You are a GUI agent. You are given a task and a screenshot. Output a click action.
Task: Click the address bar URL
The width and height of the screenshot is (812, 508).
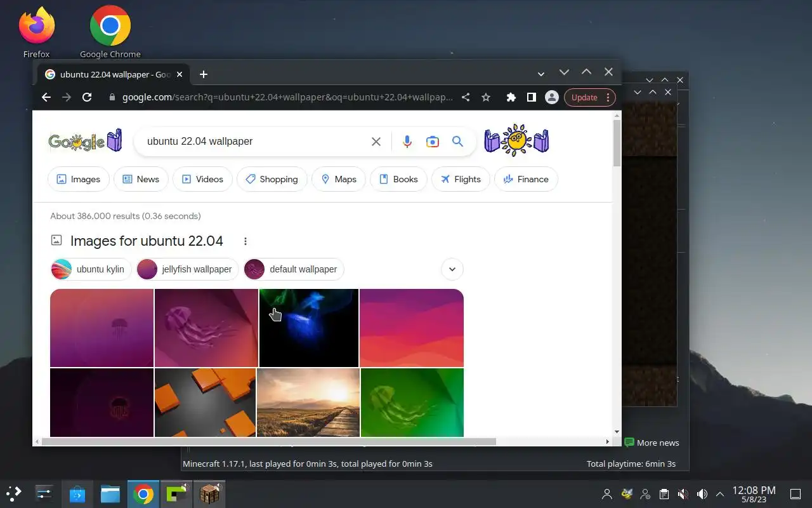(x=287, y=97)
